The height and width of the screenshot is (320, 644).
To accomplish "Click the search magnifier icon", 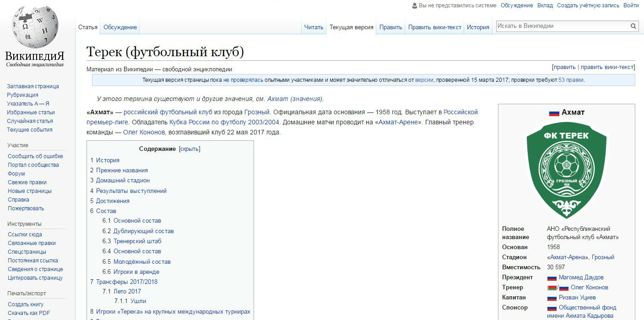I will point(633,27).
